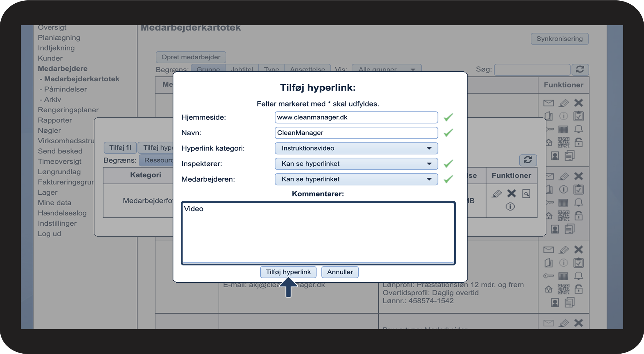Click the Synkronisering button
Image resolution: width=644 pixels, height=354 pixels.
pos(559,39)
